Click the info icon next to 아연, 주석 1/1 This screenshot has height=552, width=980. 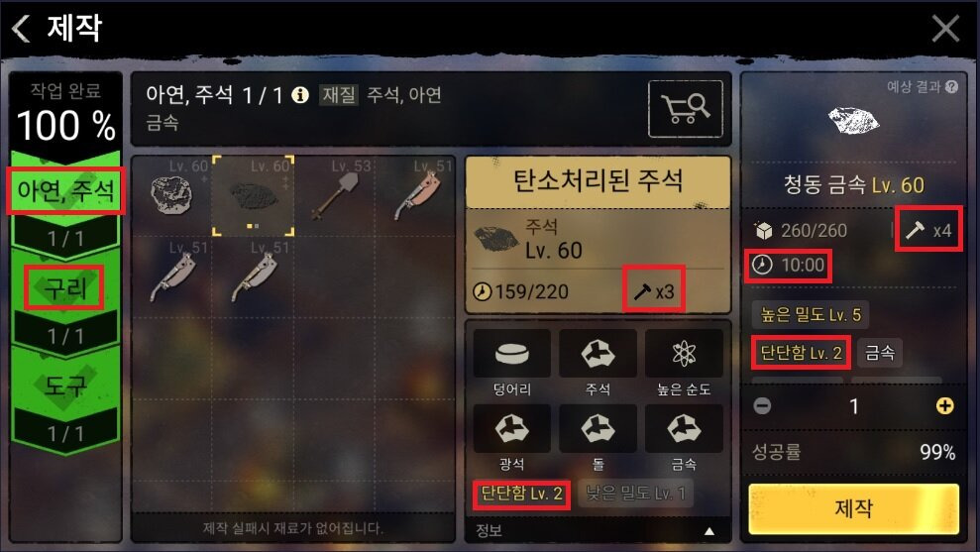pos(300,95)
